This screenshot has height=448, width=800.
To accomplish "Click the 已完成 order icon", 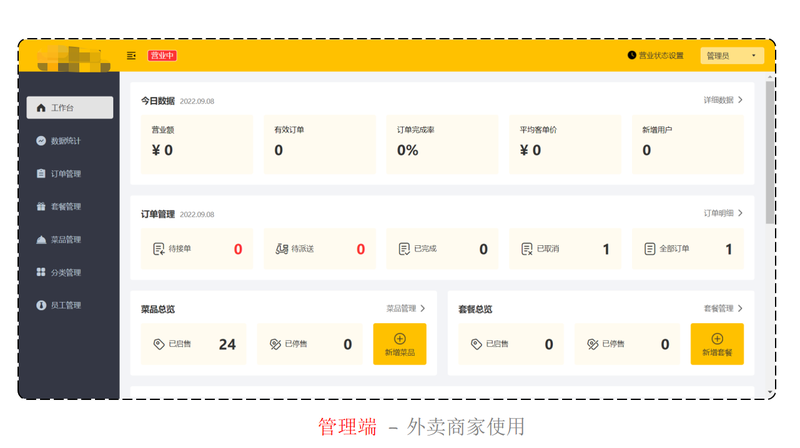I will [x=404, y=249].
